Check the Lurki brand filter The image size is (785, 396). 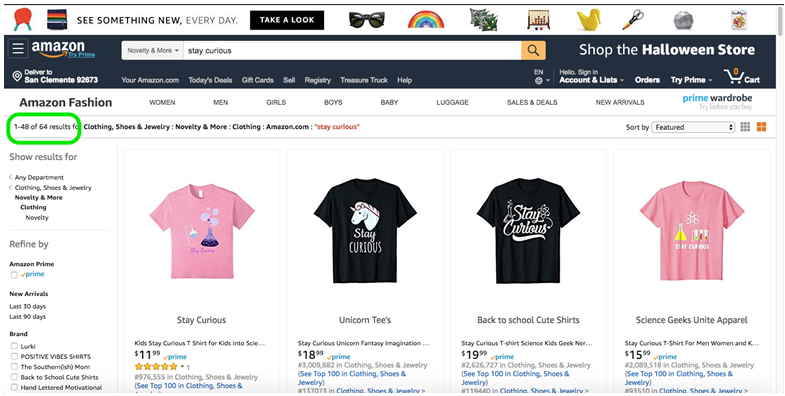tap(14, 346)
